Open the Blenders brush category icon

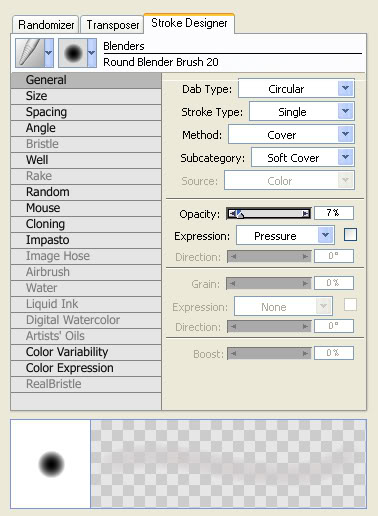coord(30,53)
